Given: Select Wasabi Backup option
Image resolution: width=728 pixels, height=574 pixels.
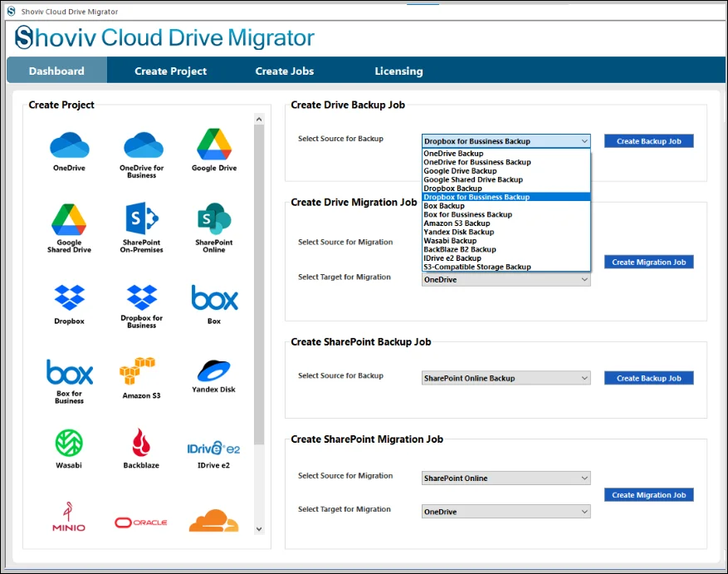Looking at the screenshot, I should tap(506, 241).
